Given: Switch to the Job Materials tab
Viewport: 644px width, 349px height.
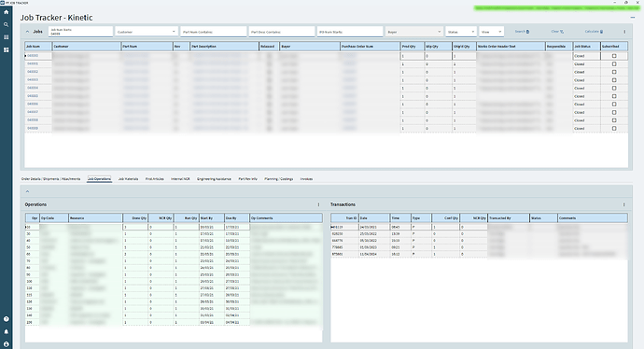Looking at the screenshot, I should pos(128,179).
